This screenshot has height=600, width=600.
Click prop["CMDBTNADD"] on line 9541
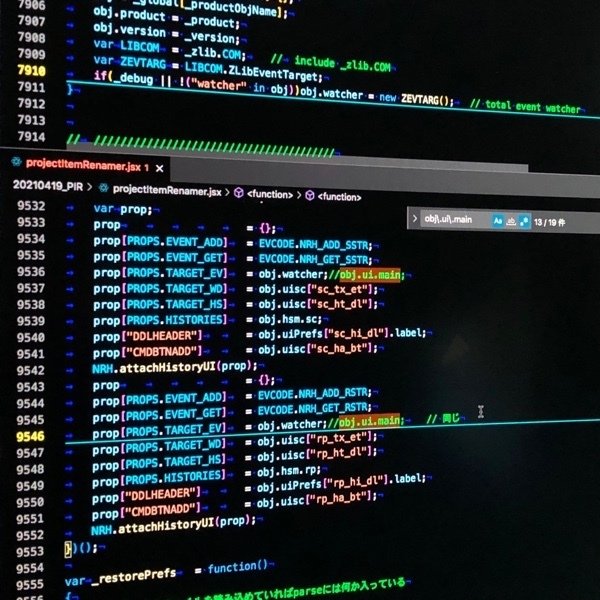point(148,352)
